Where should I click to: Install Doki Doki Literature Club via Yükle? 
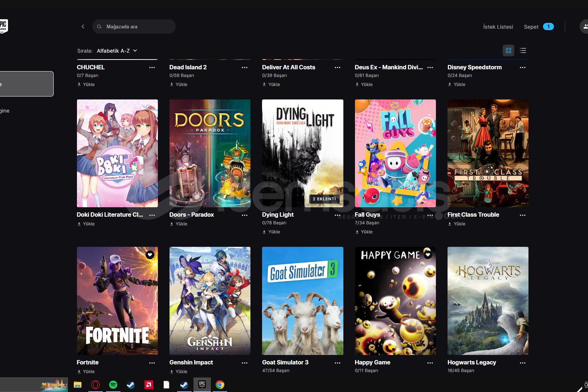pyautogui.click(x=86, y=224)
